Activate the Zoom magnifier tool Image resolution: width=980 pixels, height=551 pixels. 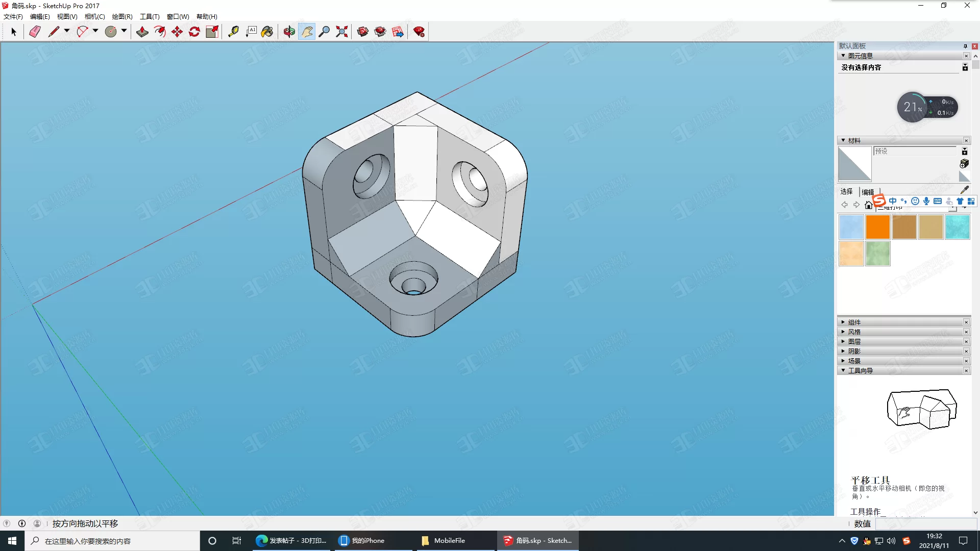coord(324,32)
